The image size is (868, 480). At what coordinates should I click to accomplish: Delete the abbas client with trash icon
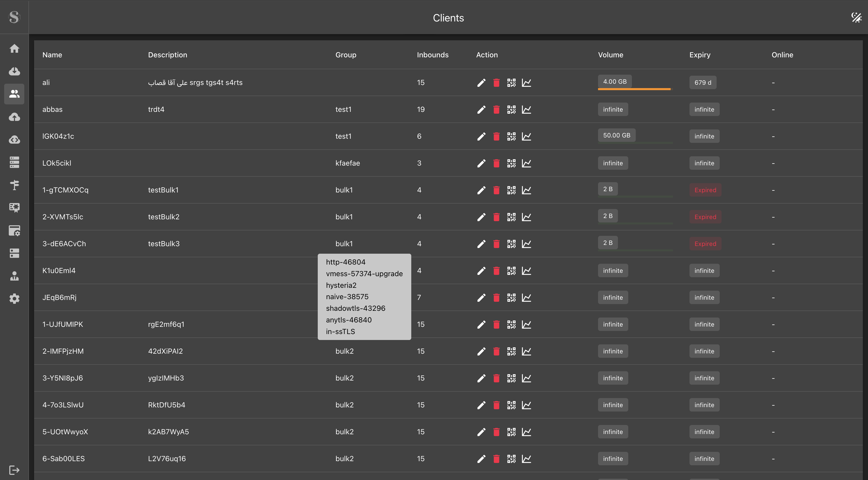pyautogui.click(x=496, y=110)
